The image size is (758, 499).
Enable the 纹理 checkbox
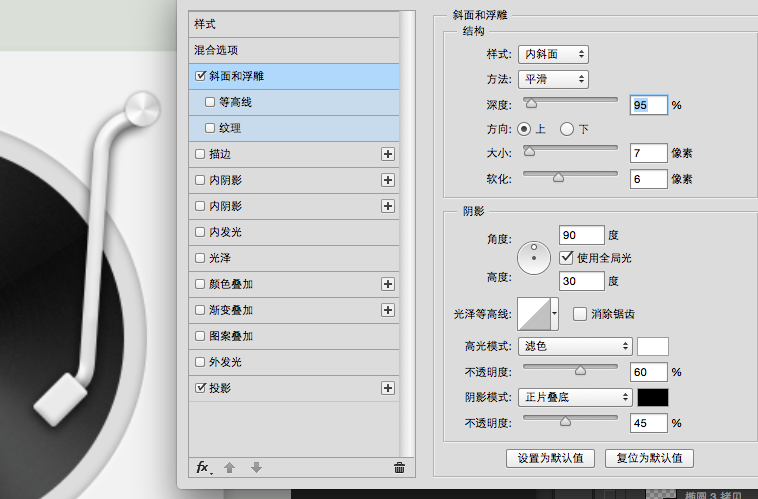pos(210,128)
